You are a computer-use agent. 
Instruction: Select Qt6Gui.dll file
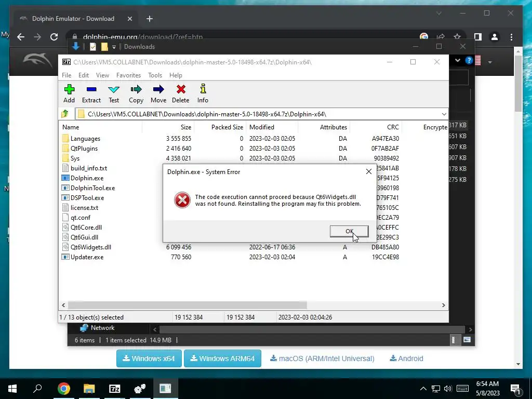84,237
